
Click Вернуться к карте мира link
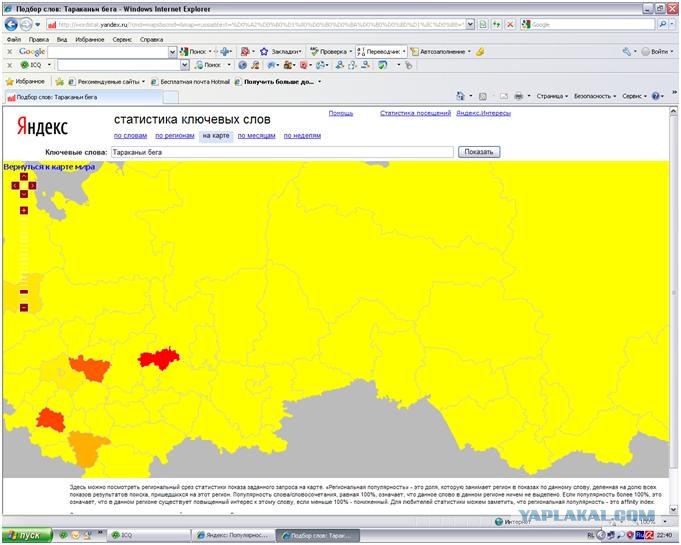[49, 167]
